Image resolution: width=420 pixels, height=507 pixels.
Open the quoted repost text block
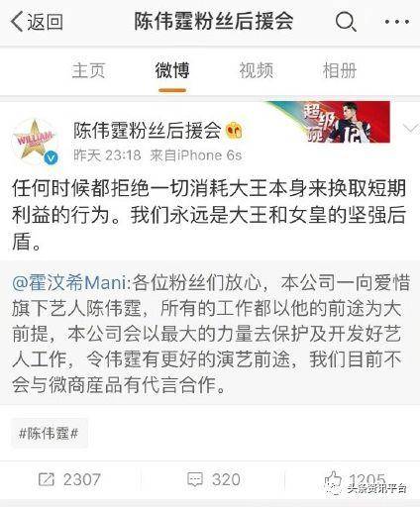click(210, 333)
